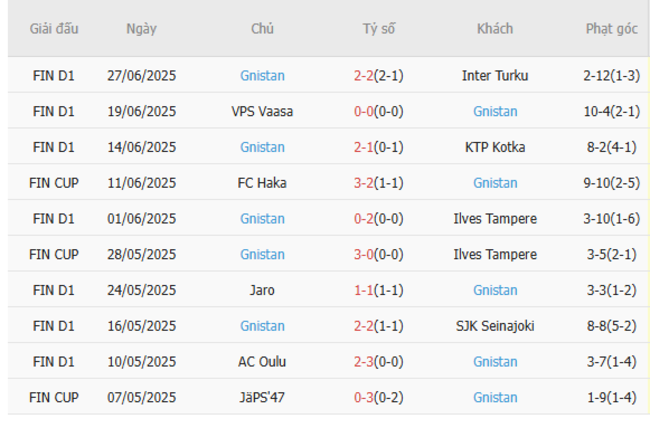Open the 2-2 score against Inter Turku

coord(364,75)
